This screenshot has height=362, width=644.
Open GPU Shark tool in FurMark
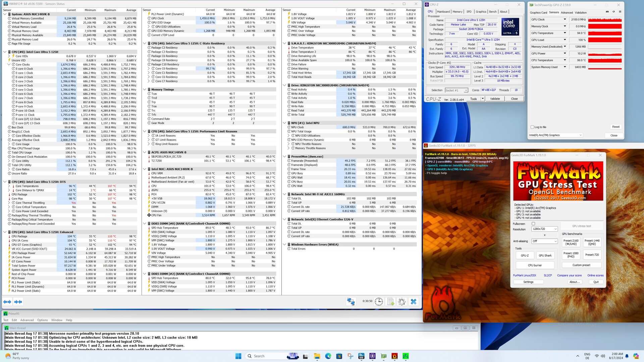coord(545,255)
